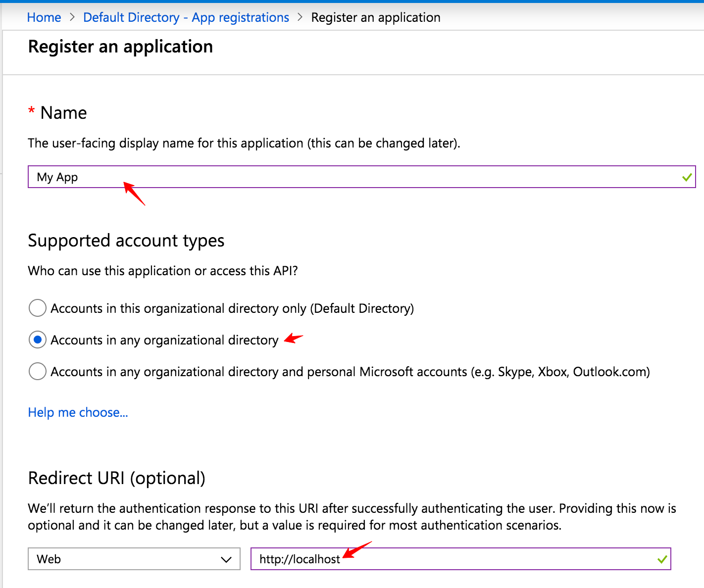Click the green checkmark in Name field
The width and height of the screenshot is (704, 588).
[687, 177]
